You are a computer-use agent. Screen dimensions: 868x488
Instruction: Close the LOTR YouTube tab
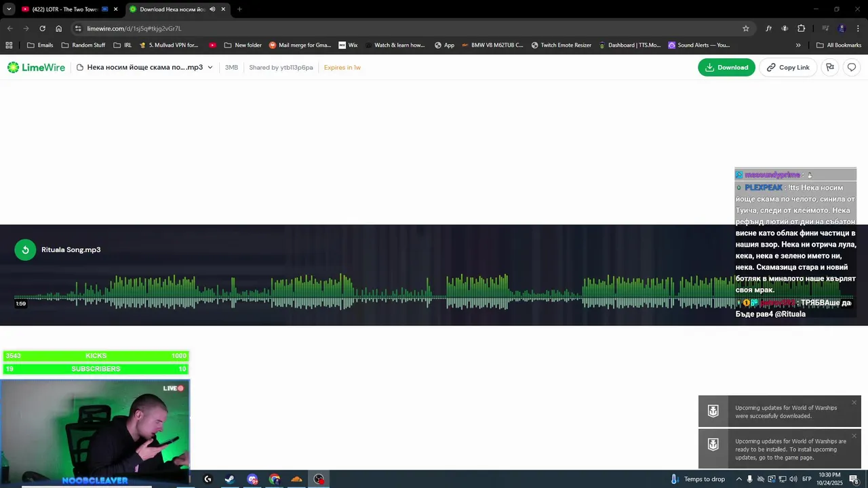(116, 9)
